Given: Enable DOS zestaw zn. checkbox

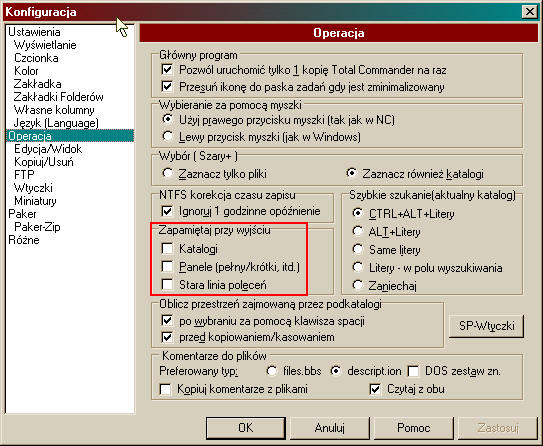Looking at the screenshot, I should point(413,371).
